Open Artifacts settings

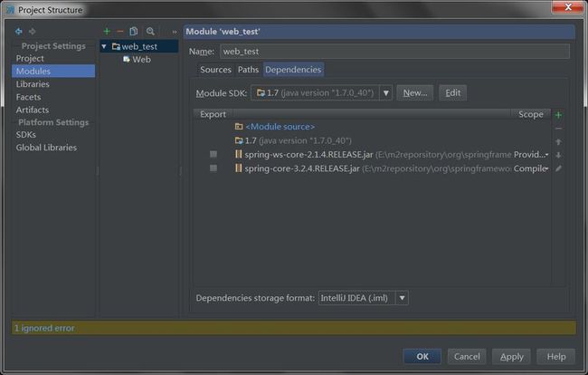pyautogui.click(x=33, y=110)
